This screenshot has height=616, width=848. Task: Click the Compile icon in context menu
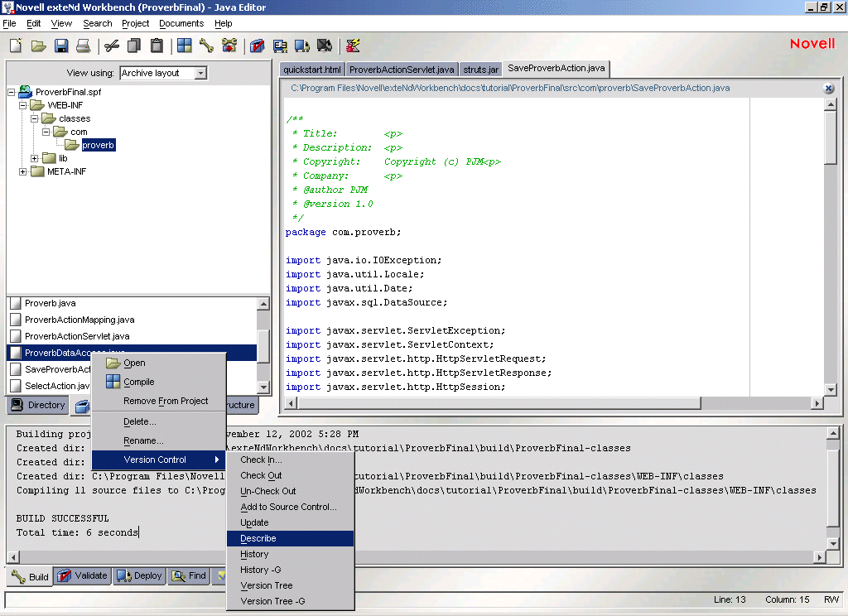point(113,382)
